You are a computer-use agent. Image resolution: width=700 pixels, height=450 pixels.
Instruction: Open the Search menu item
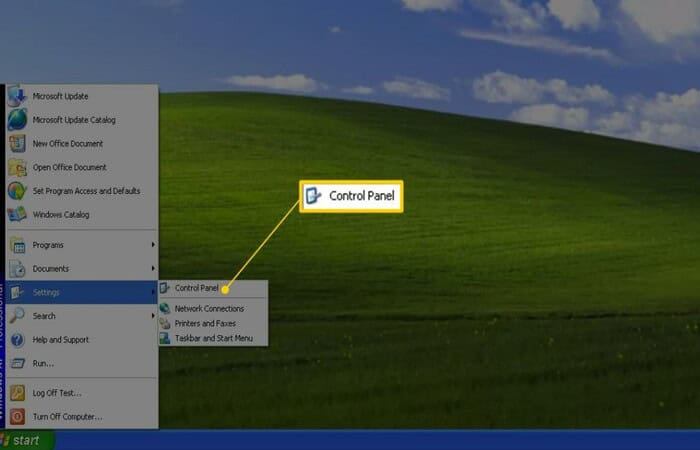click(x=82, y=316)
